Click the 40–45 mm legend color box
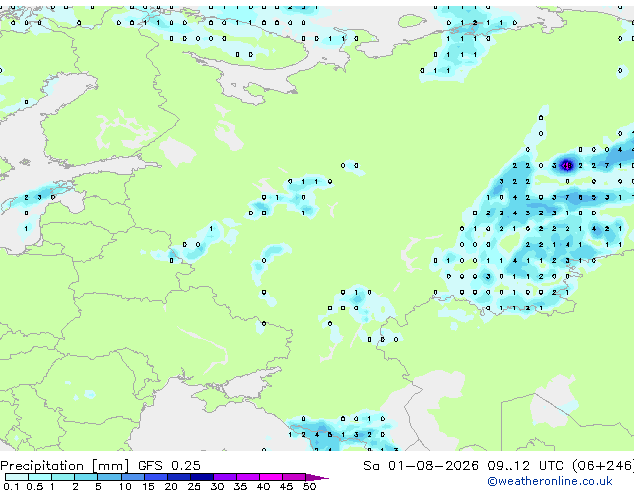Viewport: 634px width, 490px height. click(x=271, y=477)
